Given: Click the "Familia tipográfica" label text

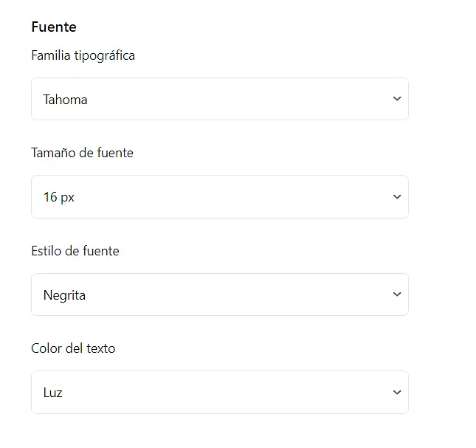Looking at the screenshot, I should point(83,55).
